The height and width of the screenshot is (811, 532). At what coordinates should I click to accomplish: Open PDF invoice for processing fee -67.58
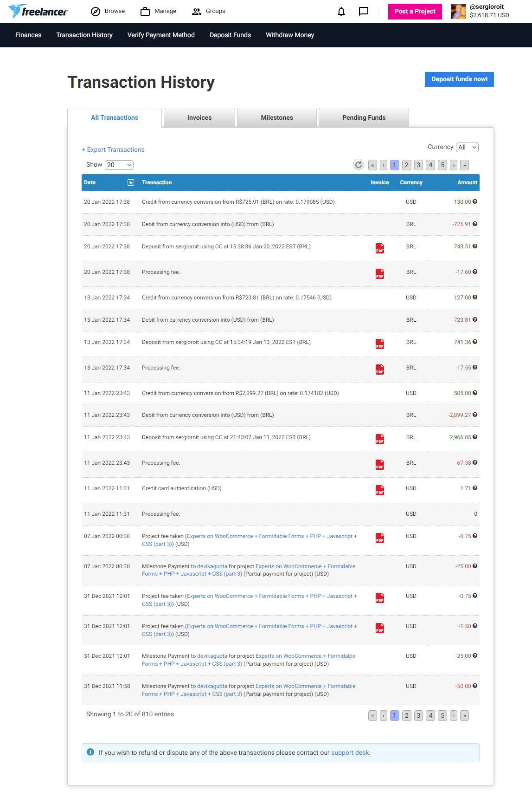click(x=380, y=465)
